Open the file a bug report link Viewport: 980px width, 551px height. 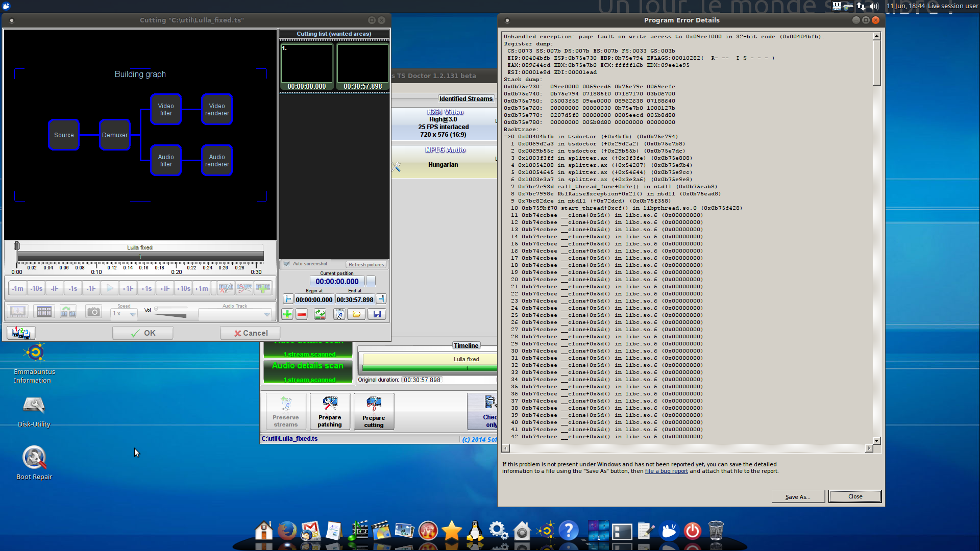point(666,471)
